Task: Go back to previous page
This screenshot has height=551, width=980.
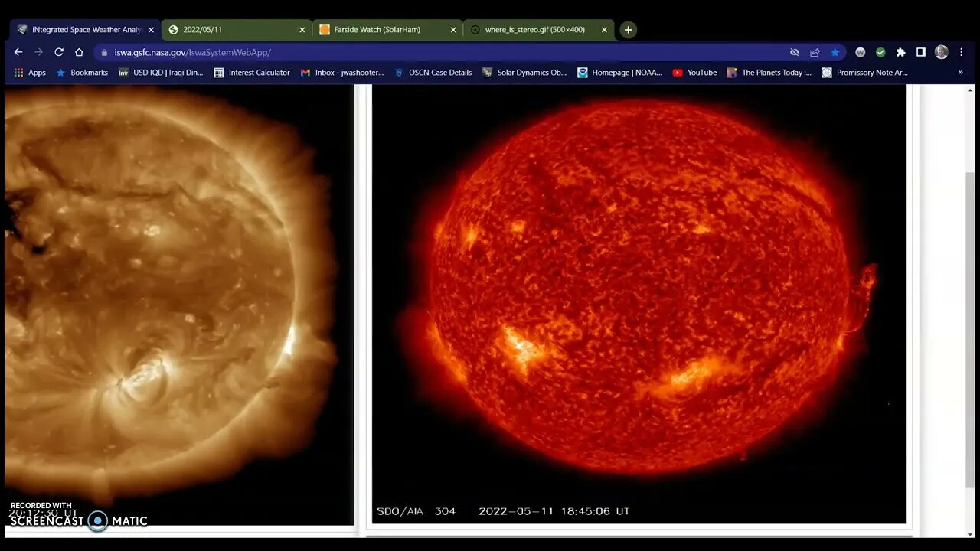Action: click(18, 52)
